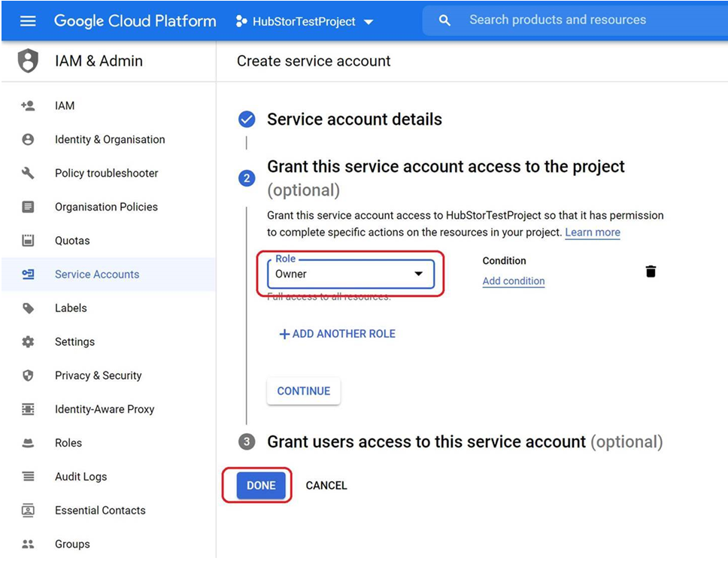Open Identity-Aware Proxy page

click(x=108, y=409)
